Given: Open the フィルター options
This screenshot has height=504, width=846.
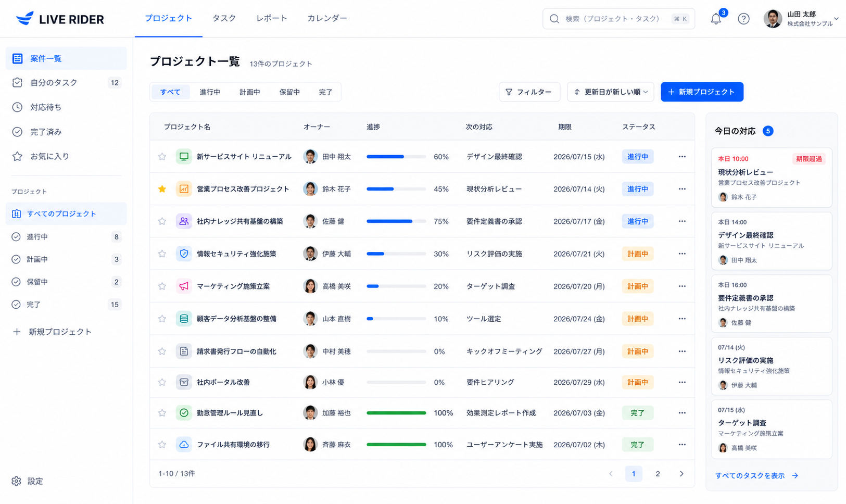Looking at the screenshot, I should point(529,92).
